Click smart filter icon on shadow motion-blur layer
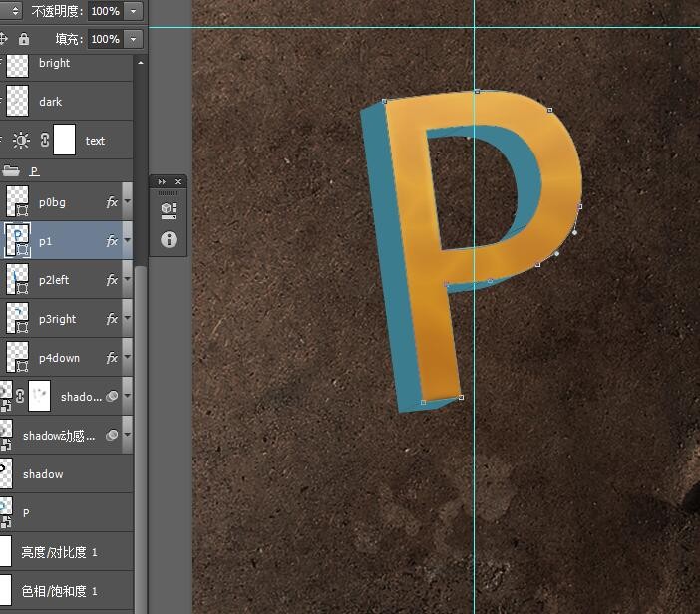 click(113, 435)
